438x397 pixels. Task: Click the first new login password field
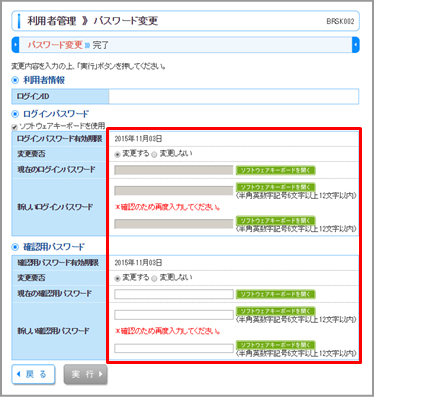pos(174,191)
